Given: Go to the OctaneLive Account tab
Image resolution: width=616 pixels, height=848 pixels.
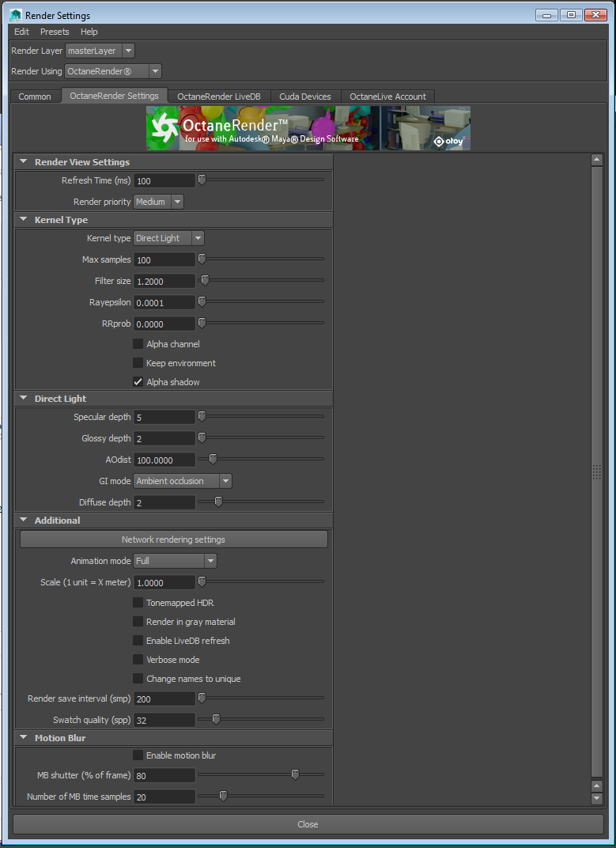Looking at the screenshot, I should click(387, 97).
